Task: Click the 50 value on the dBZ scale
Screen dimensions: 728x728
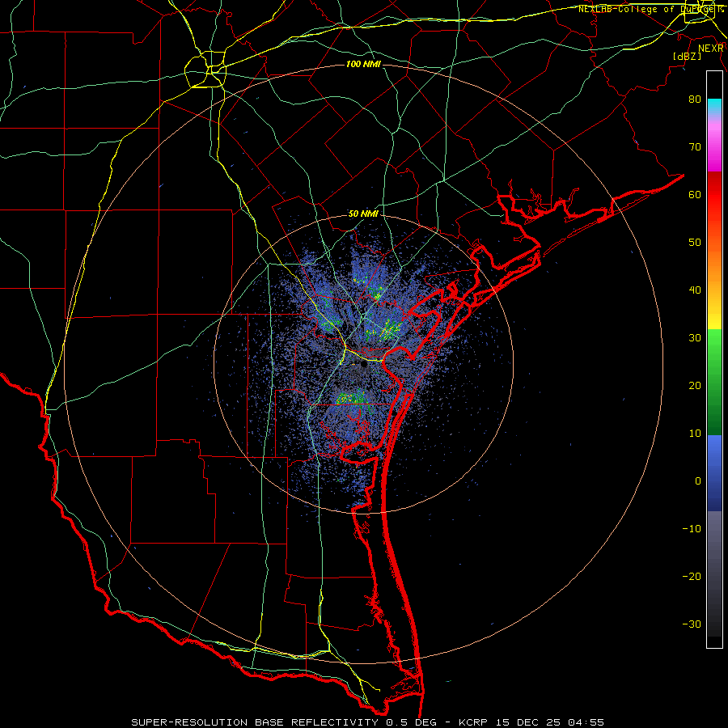Action: 695,243
